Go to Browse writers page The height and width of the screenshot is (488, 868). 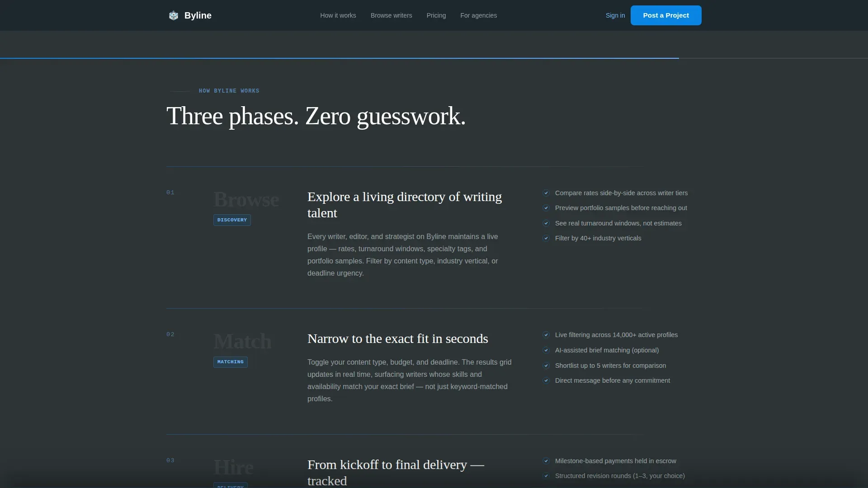pyautogui.click(x=392, y=15)
